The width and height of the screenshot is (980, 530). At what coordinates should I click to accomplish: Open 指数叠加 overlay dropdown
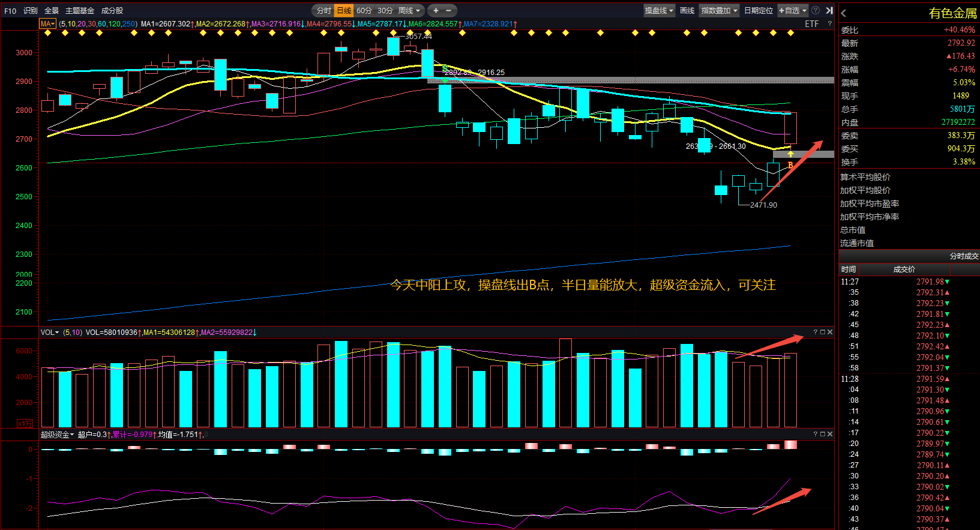pos(720,11)
